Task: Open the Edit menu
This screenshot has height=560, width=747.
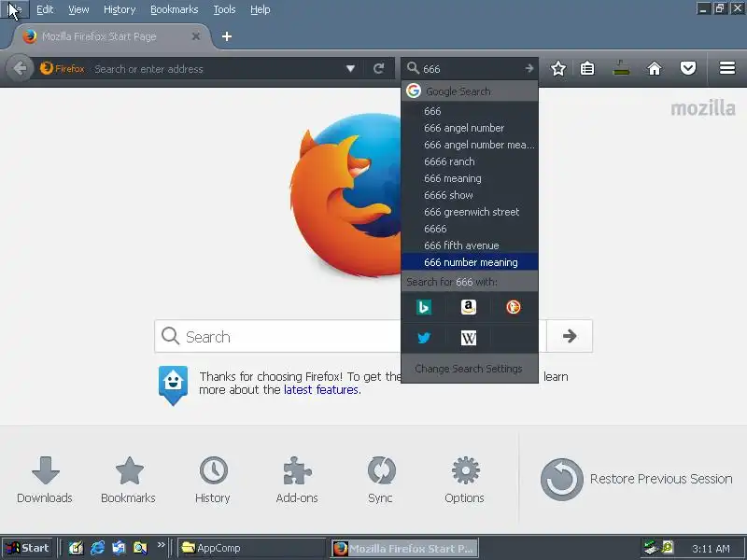Action: pos(45,9)
